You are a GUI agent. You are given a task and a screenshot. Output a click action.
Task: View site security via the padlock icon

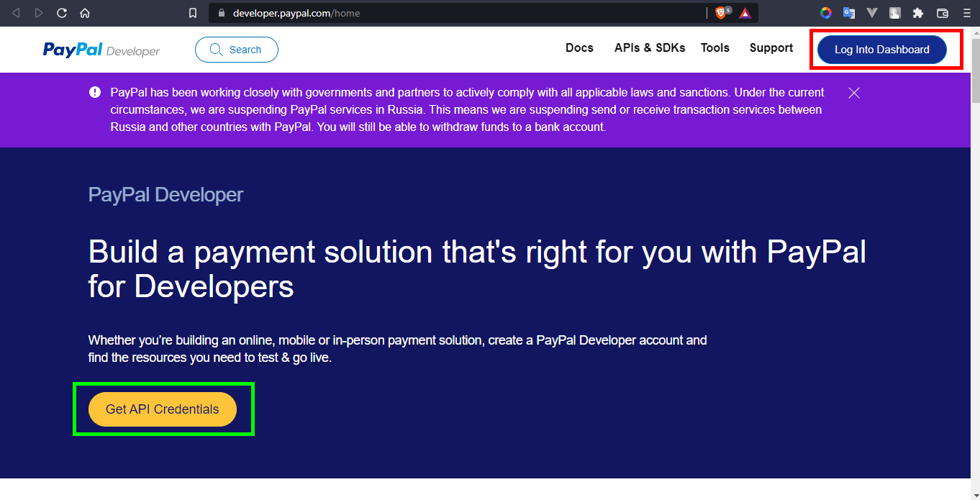[221, 13]
